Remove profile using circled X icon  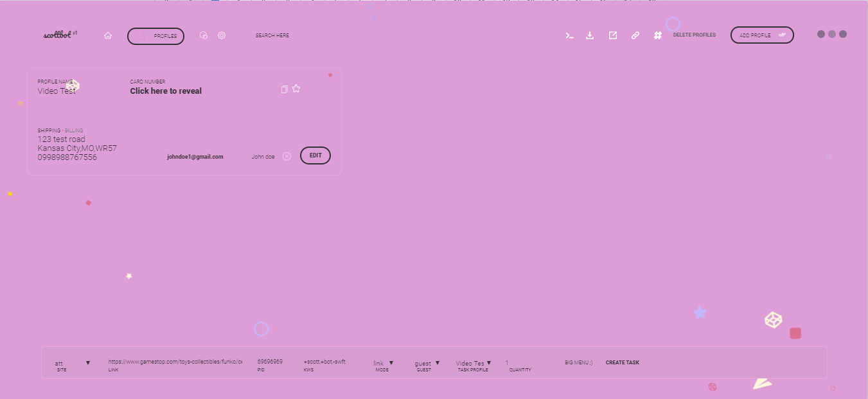coord(287,156)
